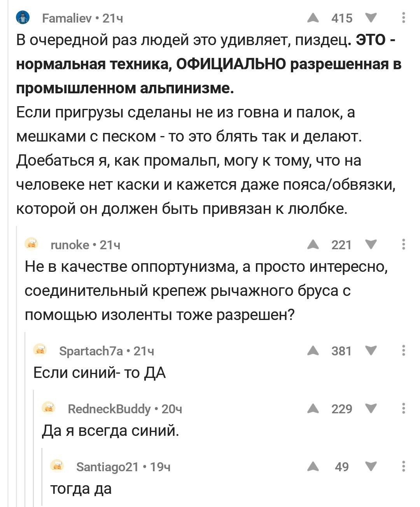Open Spartach7a's profile via username
This screenshot has width=420, height=507.
click(x=91, y=351)
